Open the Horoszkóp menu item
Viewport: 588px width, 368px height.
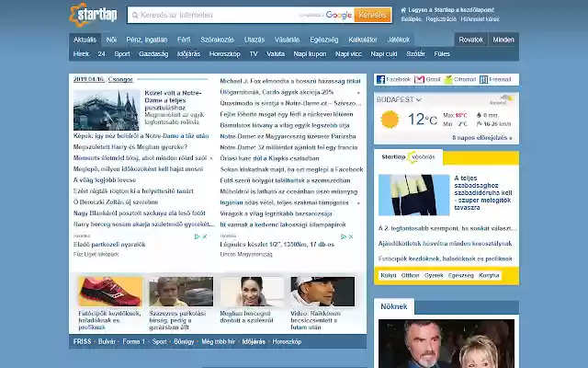[224, 54]
